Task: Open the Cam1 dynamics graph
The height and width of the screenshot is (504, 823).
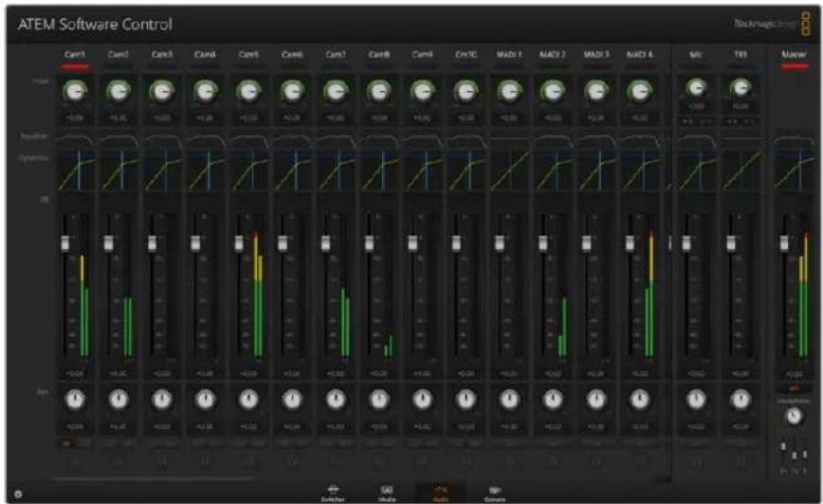Action: pyautogui.click(x=75, y=170)
